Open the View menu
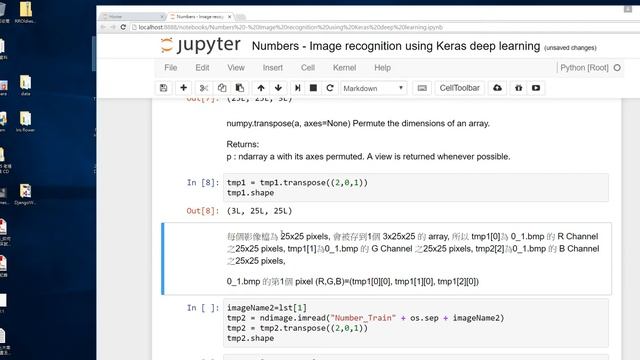The width and height of the screenshot is (640, 360). (236, 68)
